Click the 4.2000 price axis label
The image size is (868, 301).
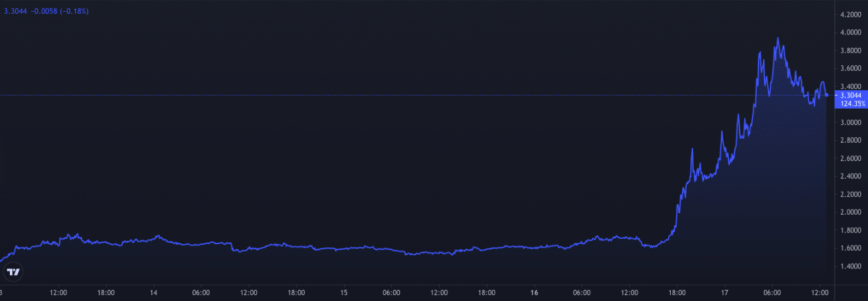[x=850, y=14]
